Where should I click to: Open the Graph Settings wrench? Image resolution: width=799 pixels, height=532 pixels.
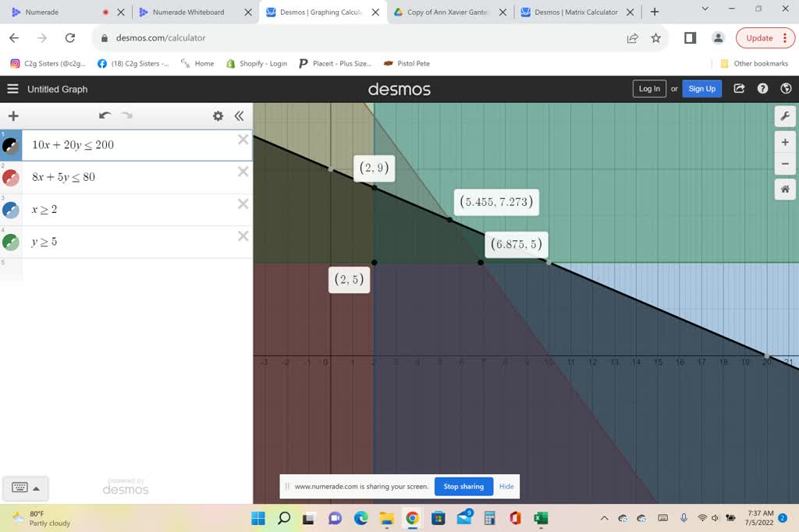click(785, 116)
